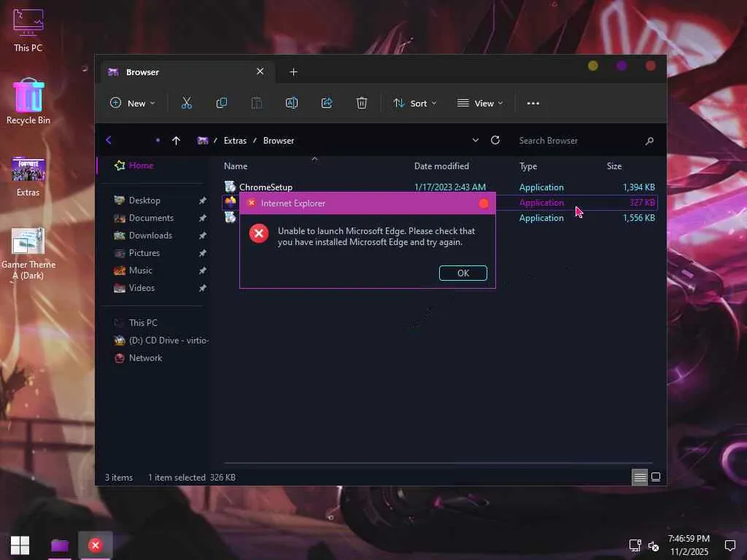This screenshot has height=560, width=747.
Task: Expand the address bar history chevron
Action: point(475,140)
